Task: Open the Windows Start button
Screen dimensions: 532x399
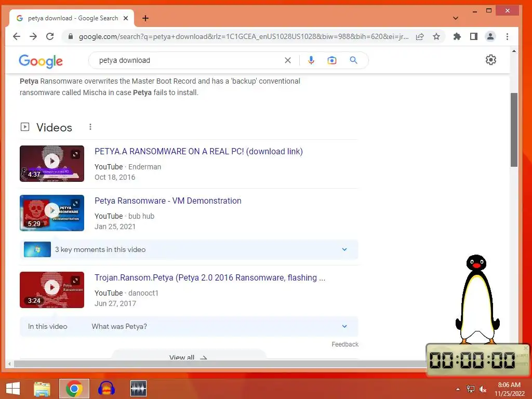Action: click(13, 389)
